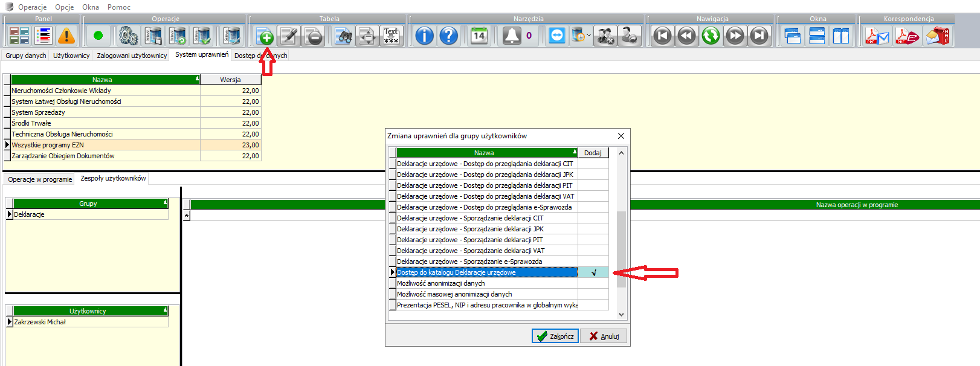Toggle Dodaj cell for Możliwość anonimizacji danych

593,283
